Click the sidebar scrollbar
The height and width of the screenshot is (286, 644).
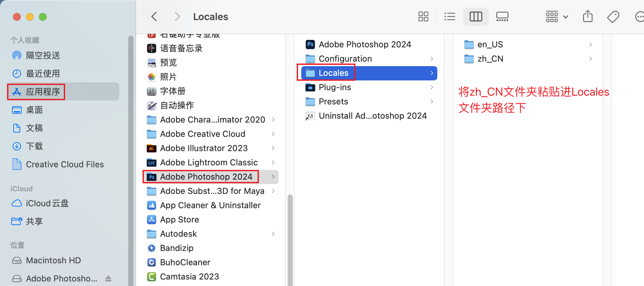point(131,161)
